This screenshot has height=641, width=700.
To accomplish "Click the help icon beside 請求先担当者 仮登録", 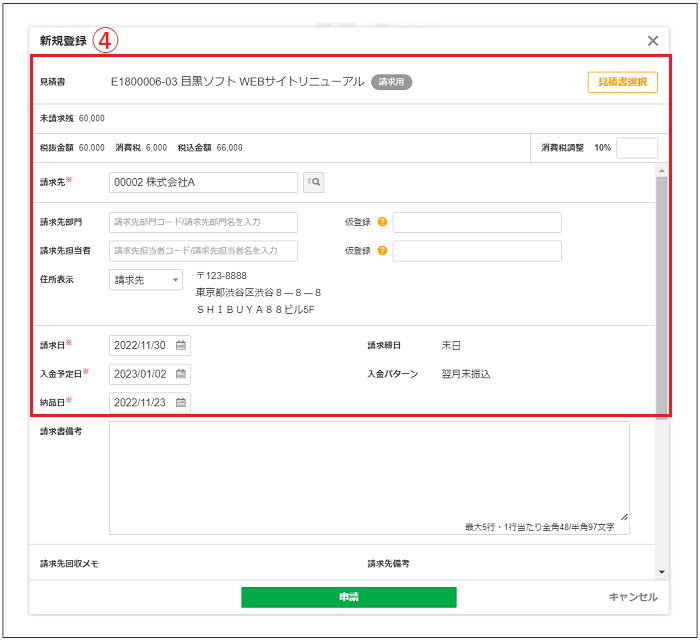I will [x=383, y=251].
